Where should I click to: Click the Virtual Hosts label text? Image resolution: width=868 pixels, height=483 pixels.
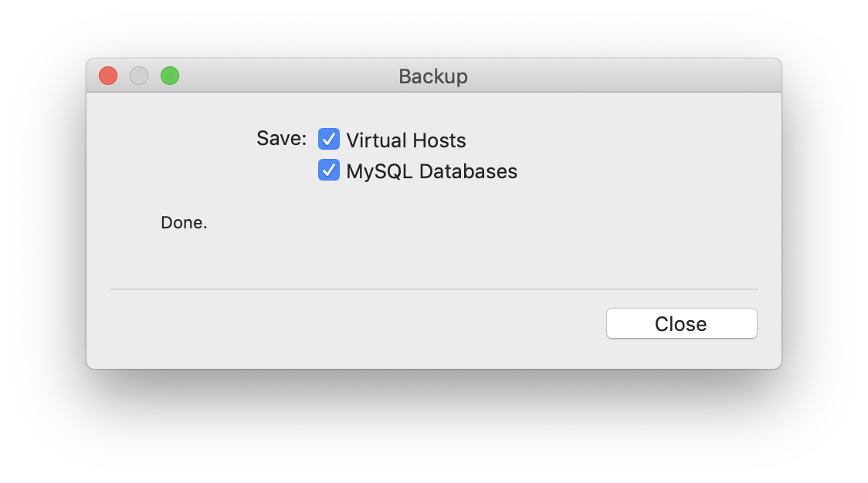408,140
